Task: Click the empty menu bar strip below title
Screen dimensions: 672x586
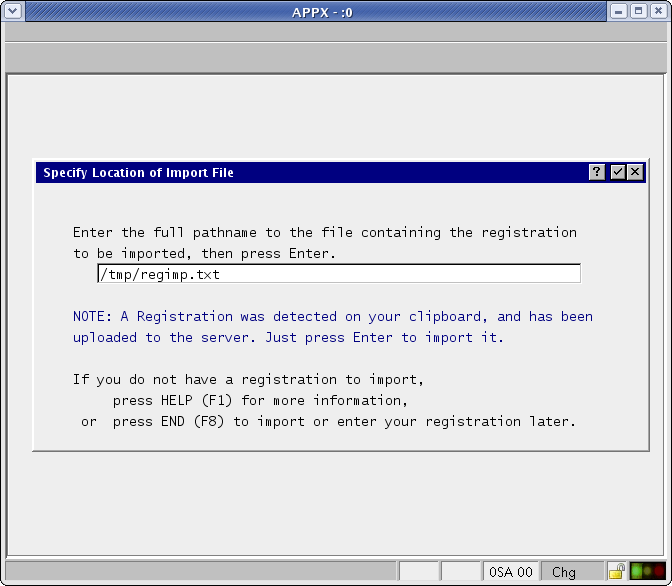Action: [x=336, y=32]
